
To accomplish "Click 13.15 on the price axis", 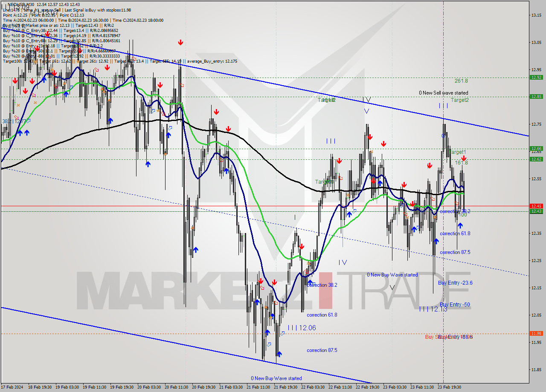I will tap(537, 15).
